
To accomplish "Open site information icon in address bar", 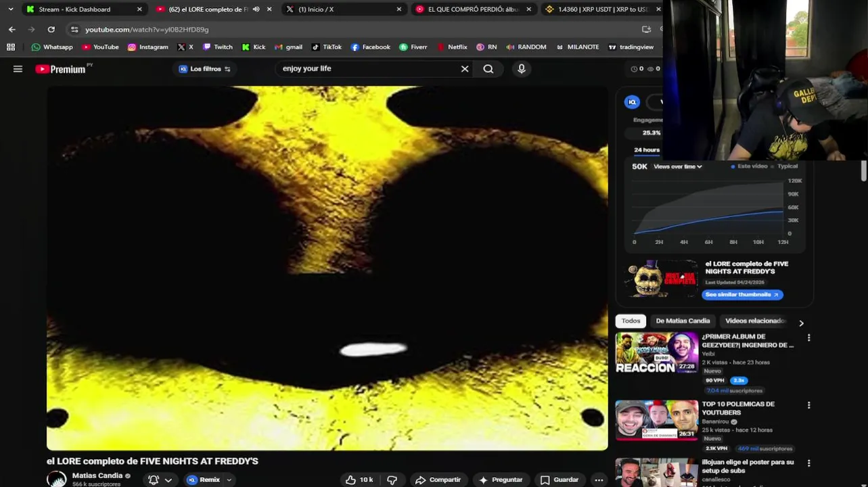I will coord(74,29).
